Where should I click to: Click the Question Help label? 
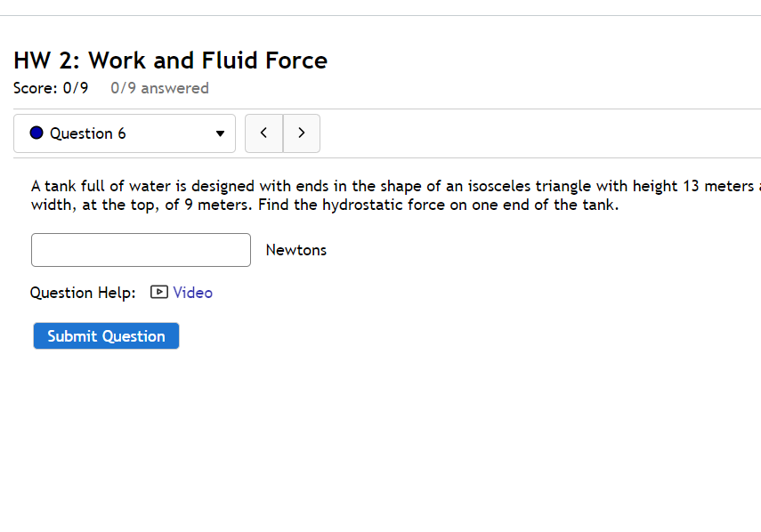click(82, 292)
